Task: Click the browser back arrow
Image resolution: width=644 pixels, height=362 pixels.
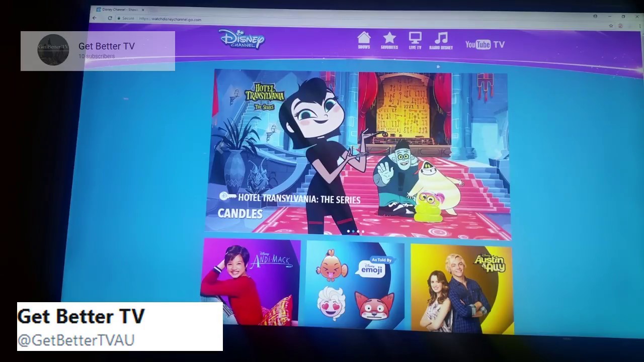Action: pos(94,18)
